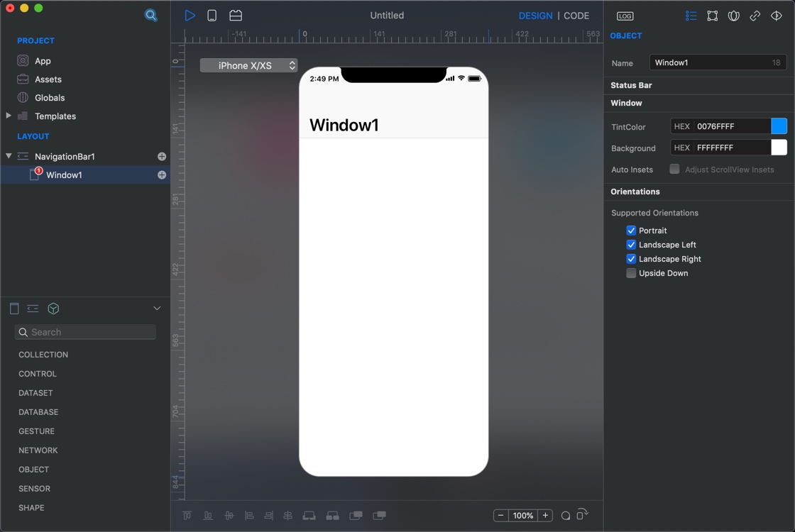Switch to the CODE tab

[x=576, y=15]
